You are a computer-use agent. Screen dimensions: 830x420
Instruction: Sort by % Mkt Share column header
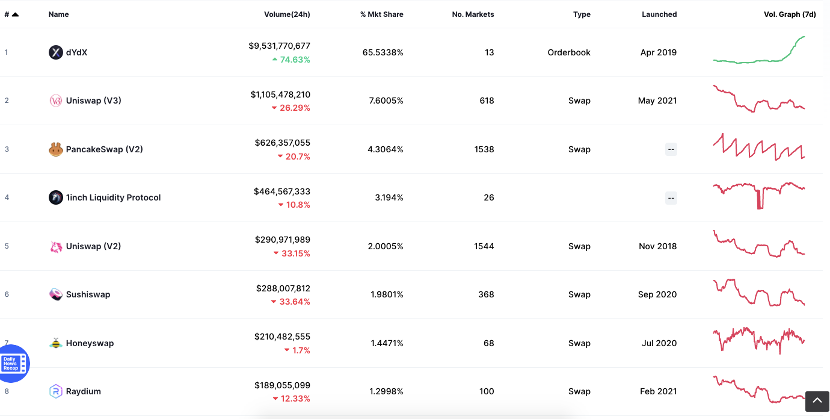382,14
